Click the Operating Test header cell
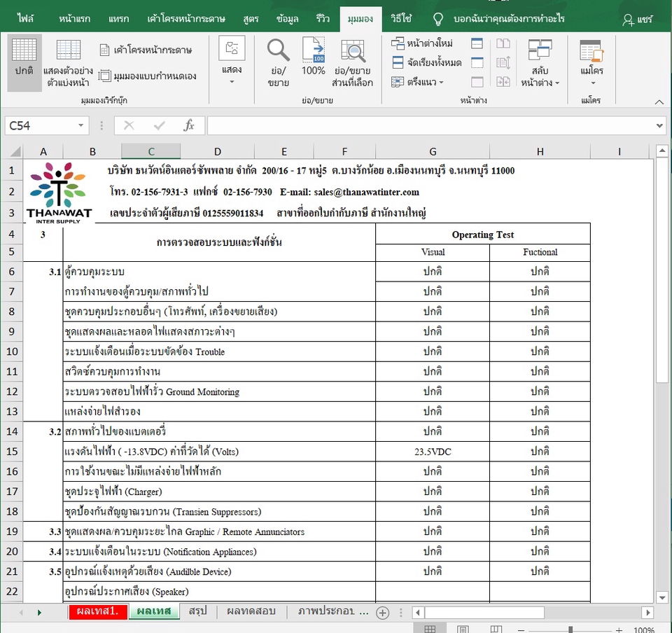The height and width of the screenshot is (633, 672). pyautogui.click(x=482, y=235)
